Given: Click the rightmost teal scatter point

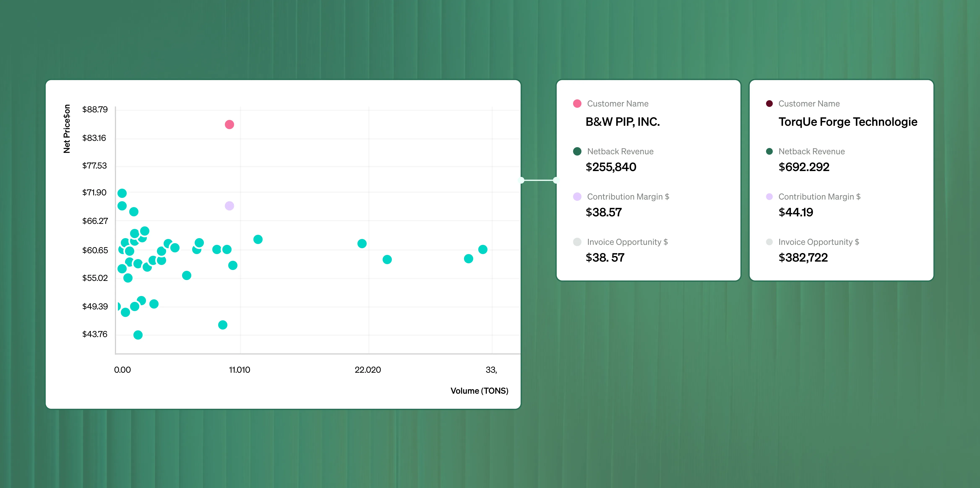Looking at the screenshot, I should (x=482, y=249).
